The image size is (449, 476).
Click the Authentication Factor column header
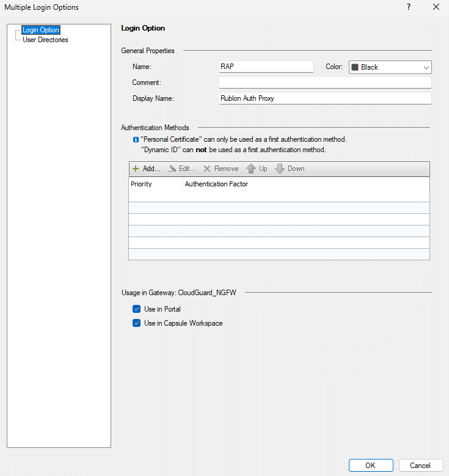tap(217, 184)
